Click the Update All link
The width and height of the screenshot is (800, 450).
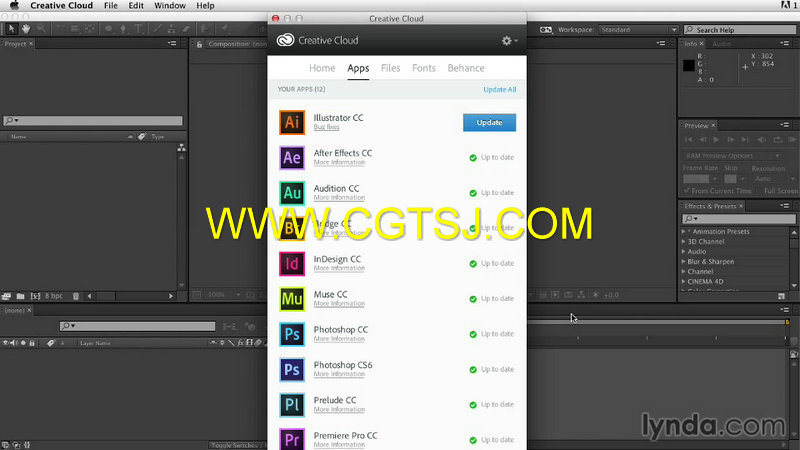pos(499,89)
